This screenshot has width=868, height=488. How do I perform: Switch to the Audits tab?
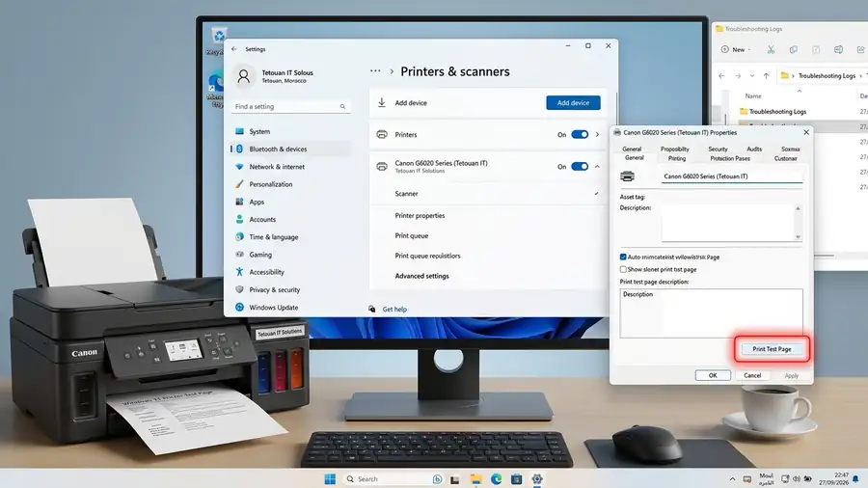(x=754, y=149)
